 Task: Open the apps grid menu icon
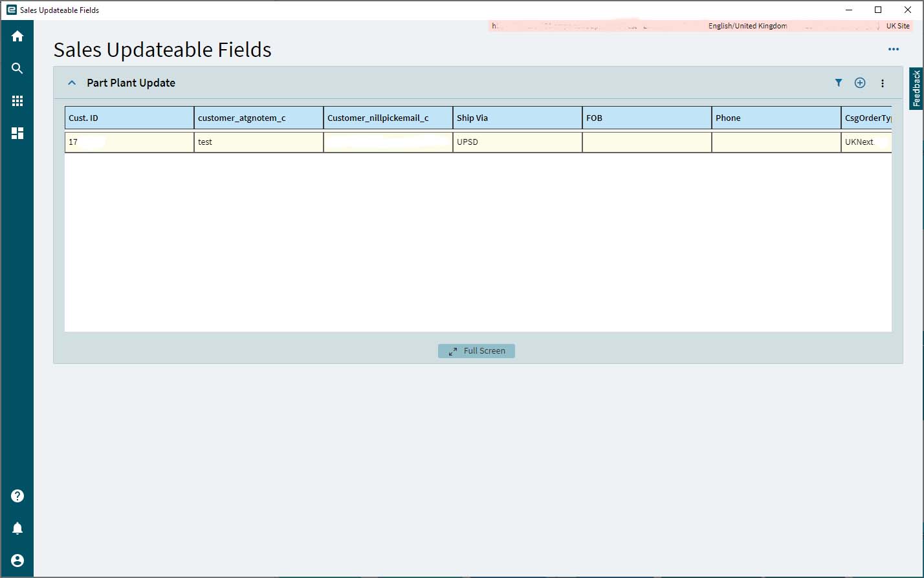pos(17,101)
